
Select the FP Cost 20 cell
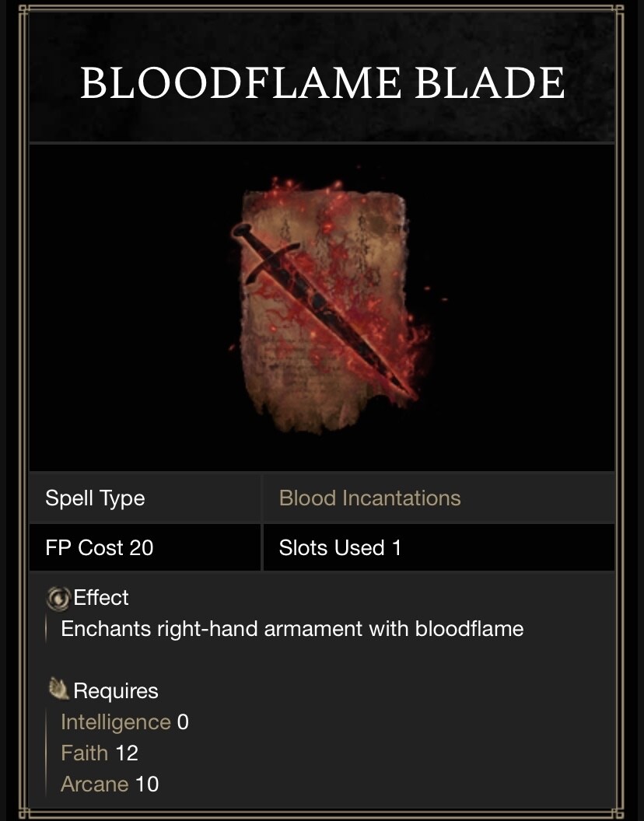coord(100,548)
